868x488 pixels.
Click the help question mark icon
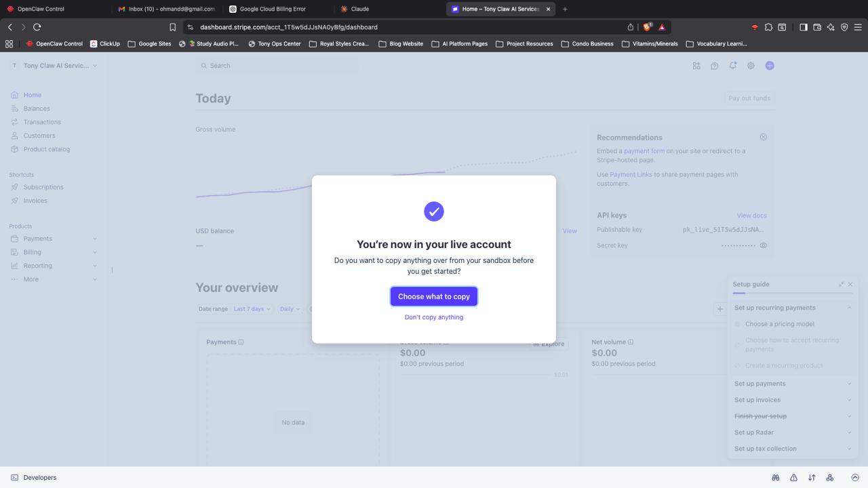714,66
